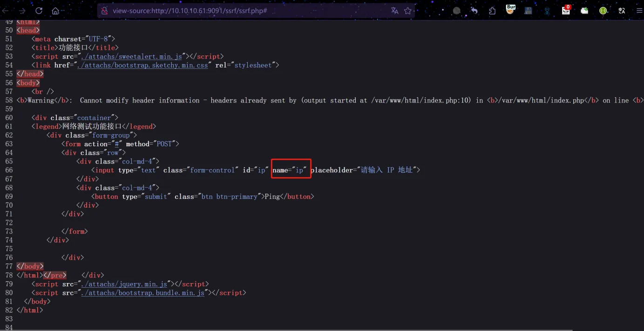The width and height of the screenshot is (644, 331).
Task: Click the floppy disk save extension
Action: pyautogui.click(x=529, y=11)
